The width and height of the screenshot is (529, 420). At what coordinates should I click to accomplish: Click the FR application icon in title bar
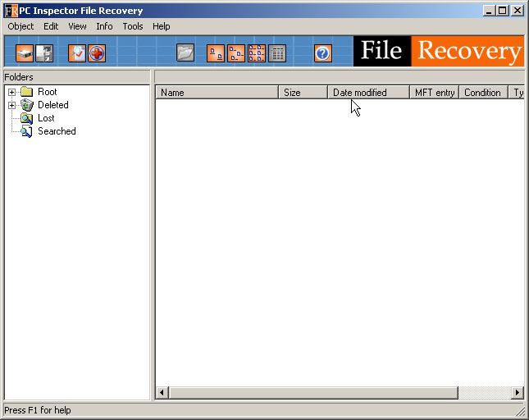[x=11, y=11]
